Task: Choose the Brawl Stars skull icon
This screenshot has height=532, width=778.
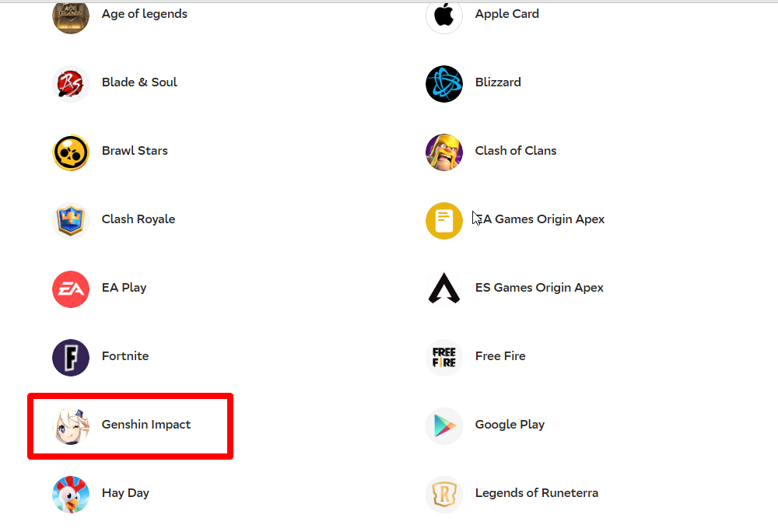Action: [71, 152]
